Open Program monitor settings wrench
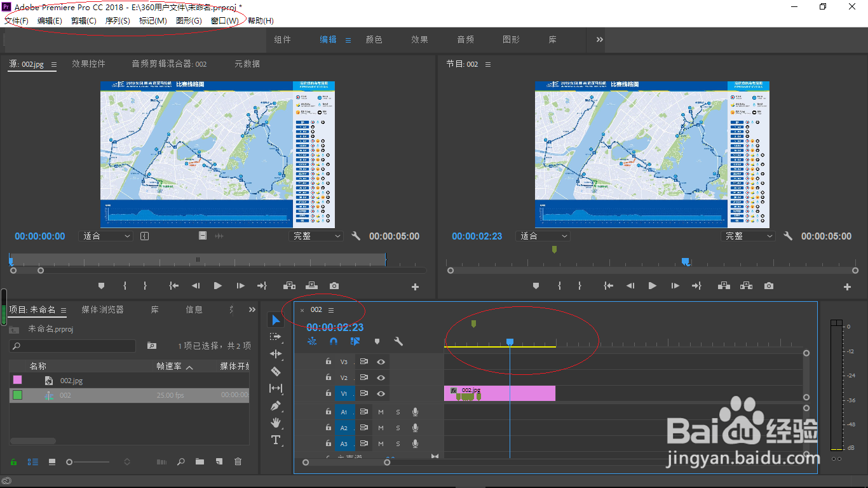Image resolution: width=868 pixels, height=488 pixels. (788, 236)
